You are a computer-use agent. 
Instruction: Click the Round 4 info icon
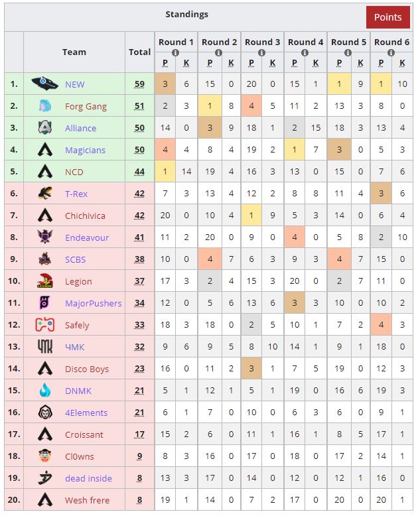click(305, 52)
